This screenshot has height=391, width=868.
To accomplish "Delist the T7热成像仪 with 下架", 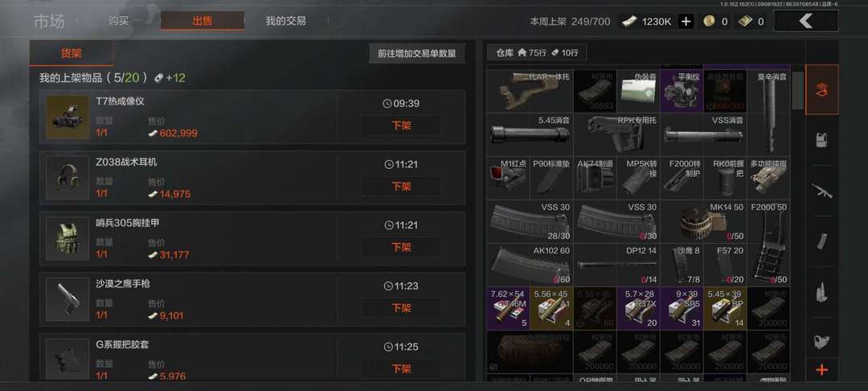I will coord(401,126).
